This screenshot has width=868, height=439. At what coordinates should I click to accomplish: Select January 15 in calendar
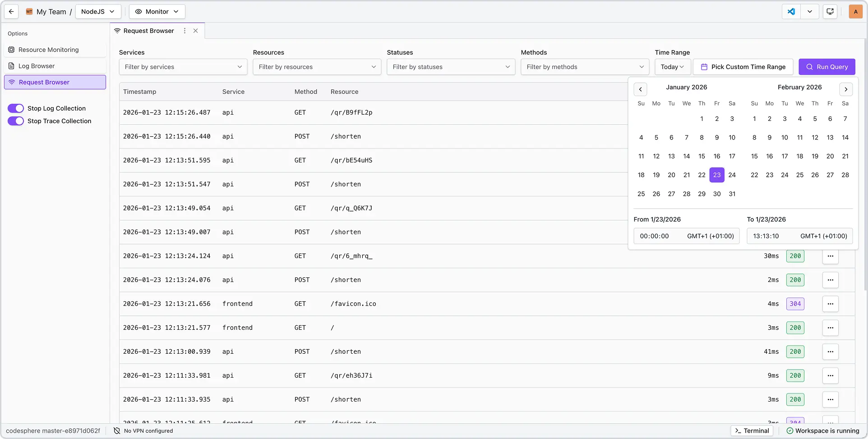pyautogui.click(x=702, y=156)
